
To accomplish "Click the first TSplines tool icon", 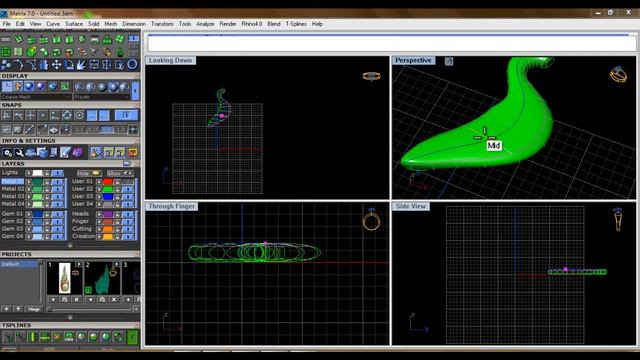I will pyautogui.click(x=8, y=337).
